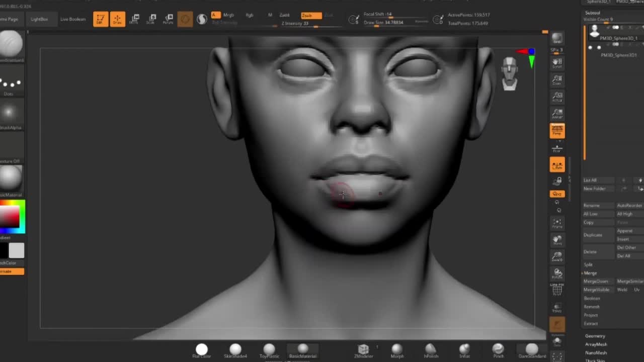Expand the NanoMesh subpalette
The width and height of the screenshot is (644, 362).
pos(596,353)
